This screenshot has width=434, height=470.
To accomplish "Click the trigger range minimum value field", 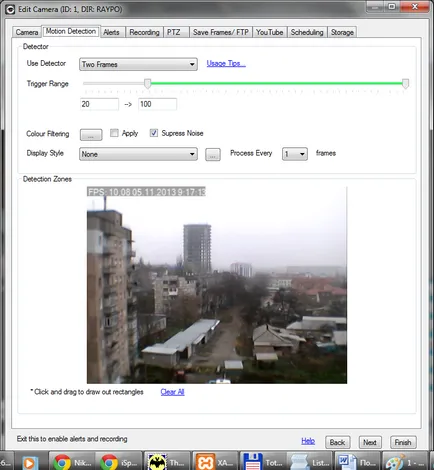I will 99,104.
